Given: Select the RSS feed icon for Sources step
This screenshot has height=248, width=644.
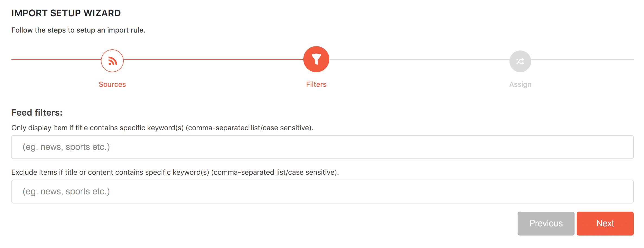Looking at the screenshot, I should tap(112, 61).
